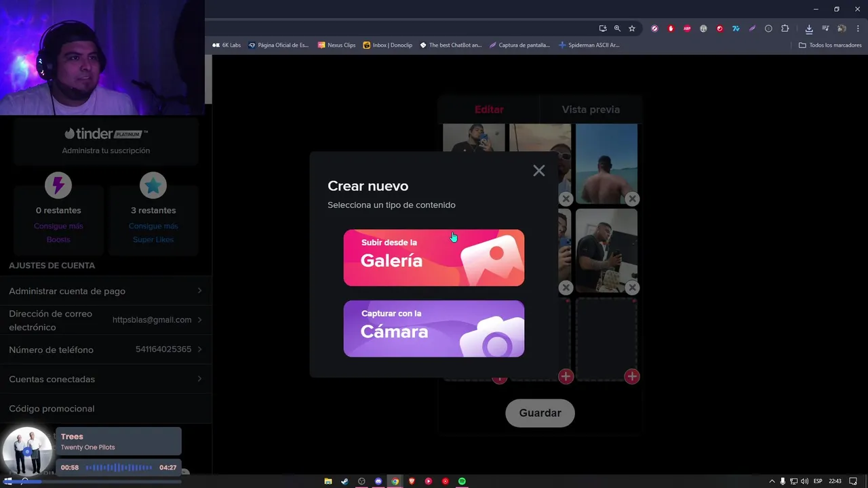Open the purple feather extension
This screenshot has width=868, height=488.
pyautogui.click(x=752, y=28)
